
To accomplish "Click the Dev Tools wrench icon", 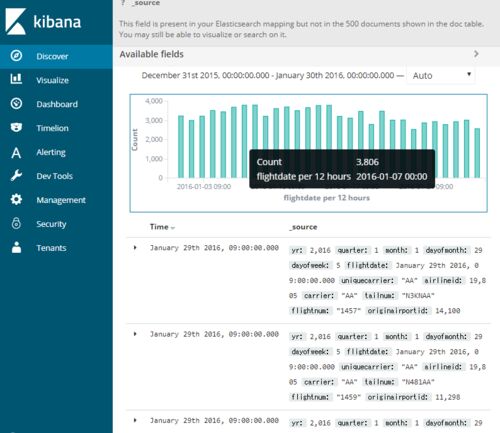I will (x=16, y=175).
